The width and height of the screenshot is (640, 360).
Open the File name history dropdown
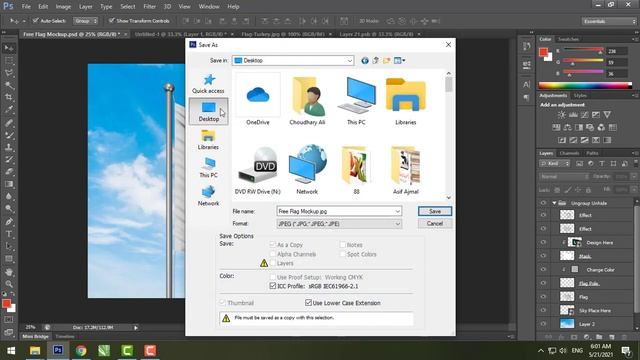397,211
